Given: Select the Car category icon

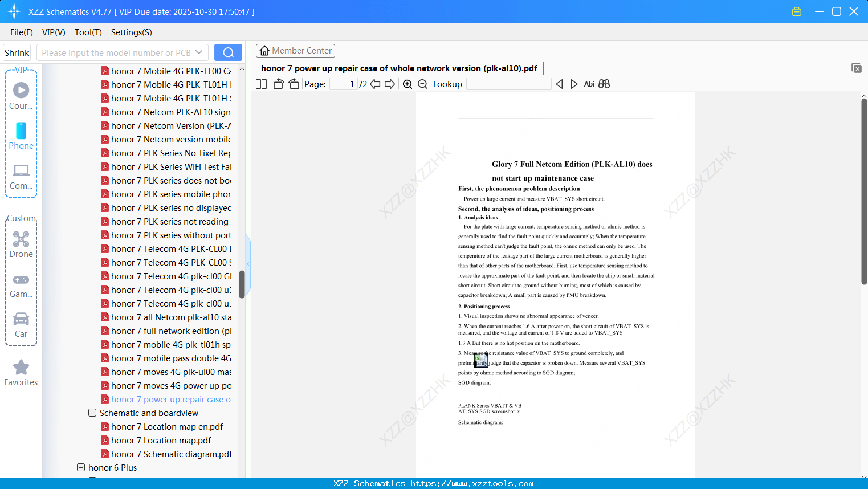Looking at the screenshot, I should coord(21,325).
